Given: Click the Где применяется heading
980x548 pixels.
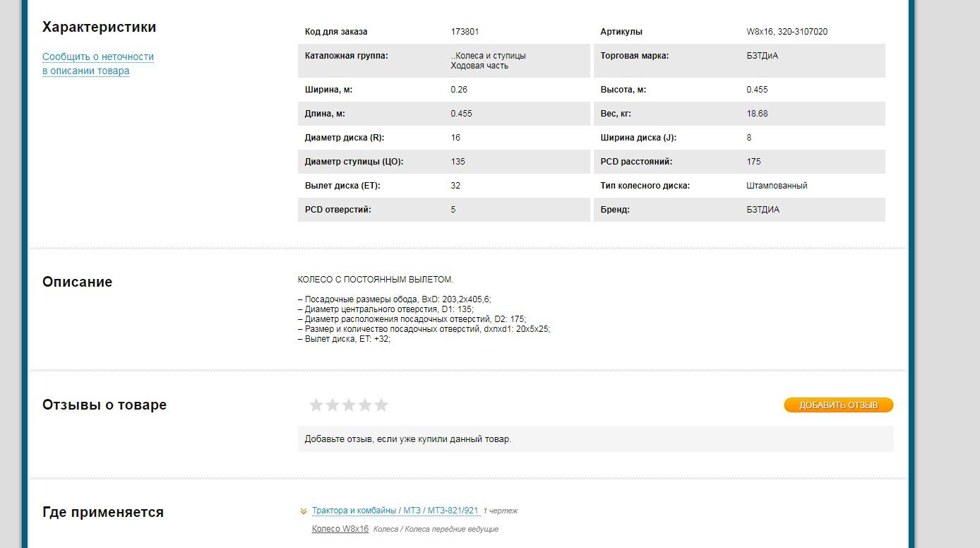Looking at the screenshot, I should 103,512.
